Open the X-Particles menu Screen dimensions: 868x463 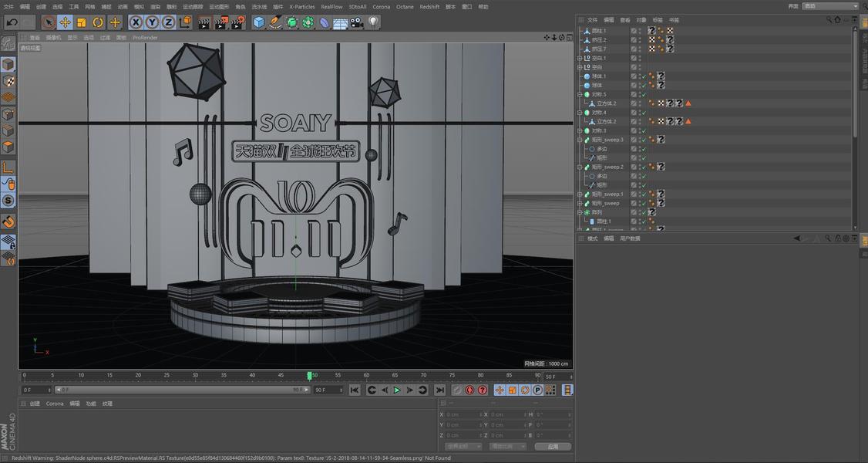point(301,7)
